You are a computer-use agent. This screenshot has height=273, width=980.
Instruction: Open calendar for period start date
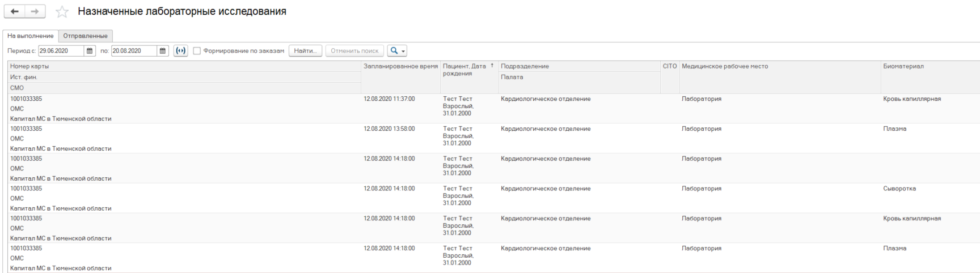[90, 51]
